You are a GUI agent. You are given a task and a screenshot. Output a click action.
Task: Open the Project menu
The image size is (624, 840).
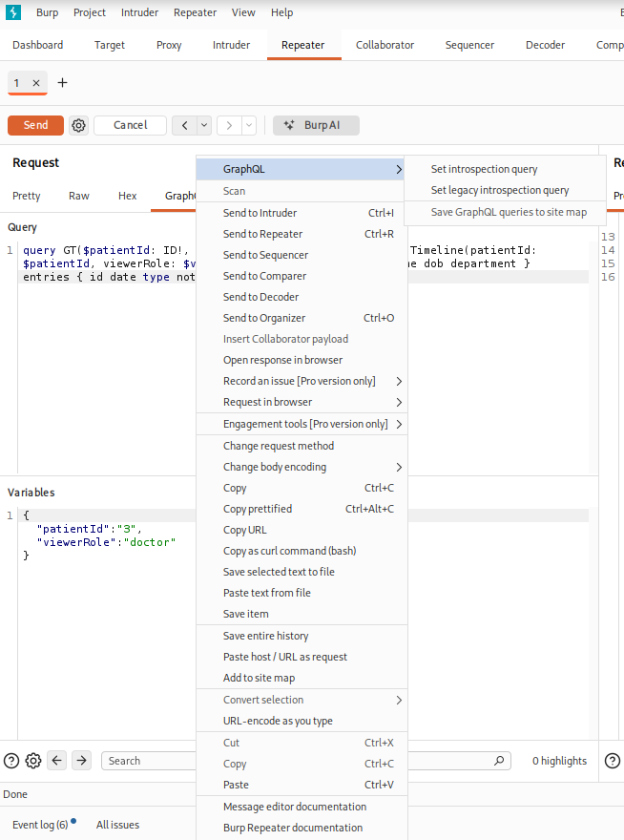pos(90,12)
